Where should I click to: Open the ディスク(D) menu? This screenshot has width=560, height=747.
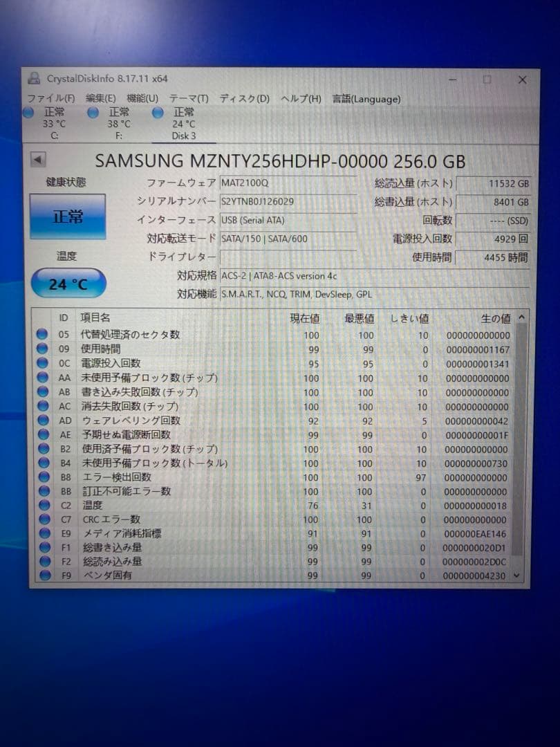[x=244, y=99]
